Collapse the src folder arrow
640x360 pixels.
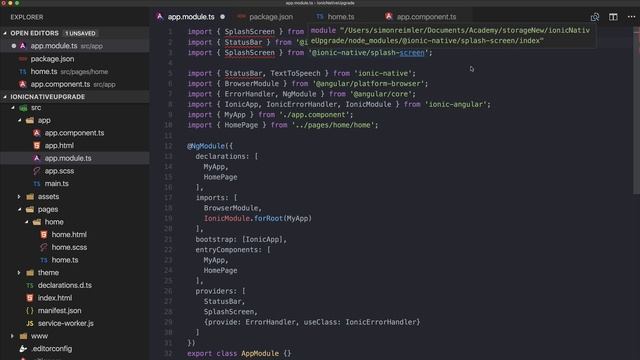pos(13,108)
